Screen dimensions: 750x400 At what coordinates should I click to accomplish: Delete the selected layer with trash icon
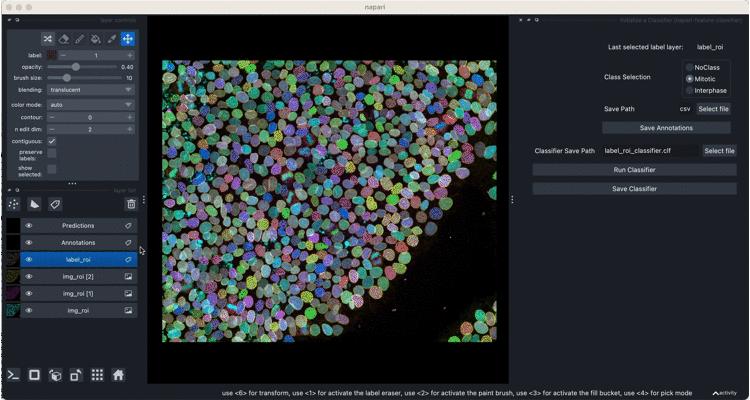pyautogui.click(x=130, y=204)
